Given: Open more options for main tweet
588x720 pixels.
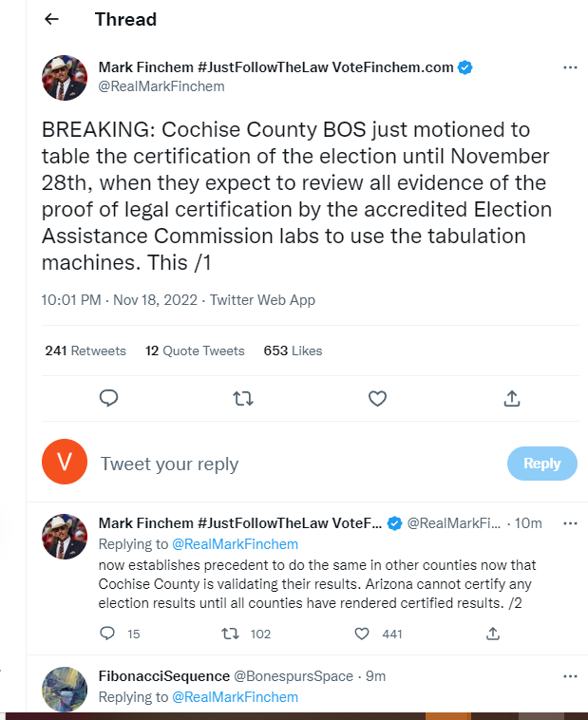Looking at the screenshot, I should [570, 67].
